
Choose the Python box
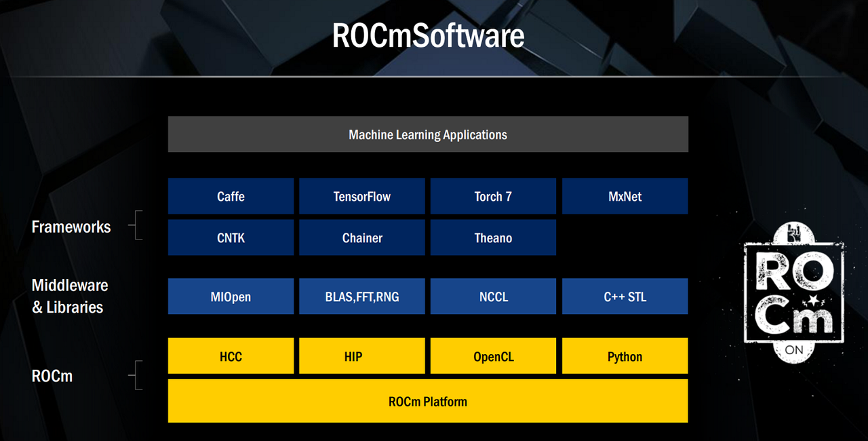[x=625, y=356]
